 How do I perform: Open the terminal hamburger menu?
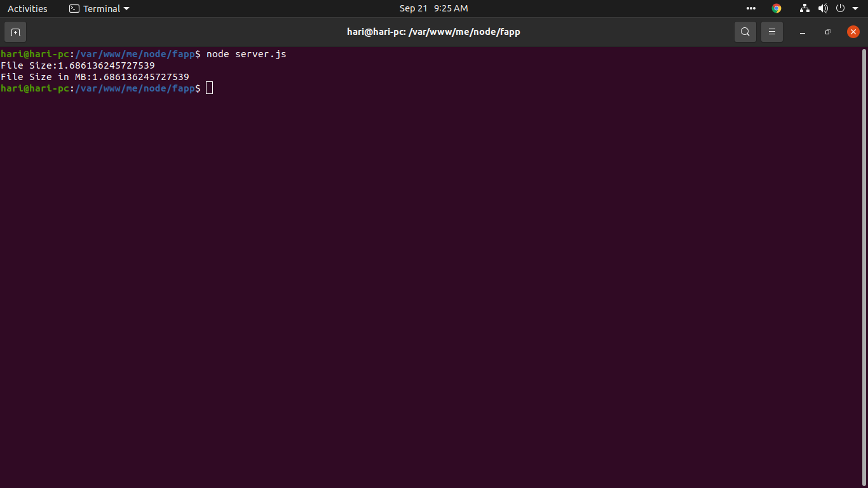point(771,31)
